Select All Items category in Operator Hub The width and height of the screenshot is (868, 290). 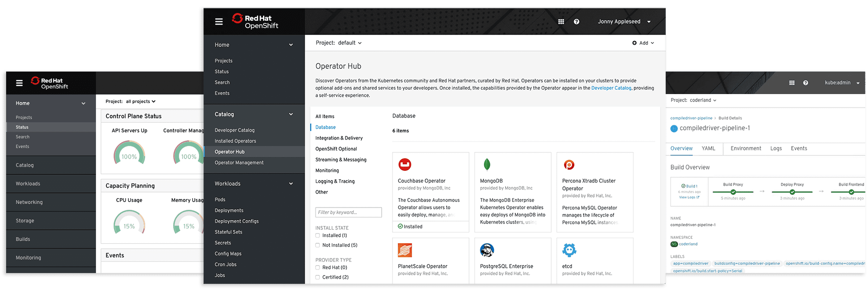coord(325,116)
